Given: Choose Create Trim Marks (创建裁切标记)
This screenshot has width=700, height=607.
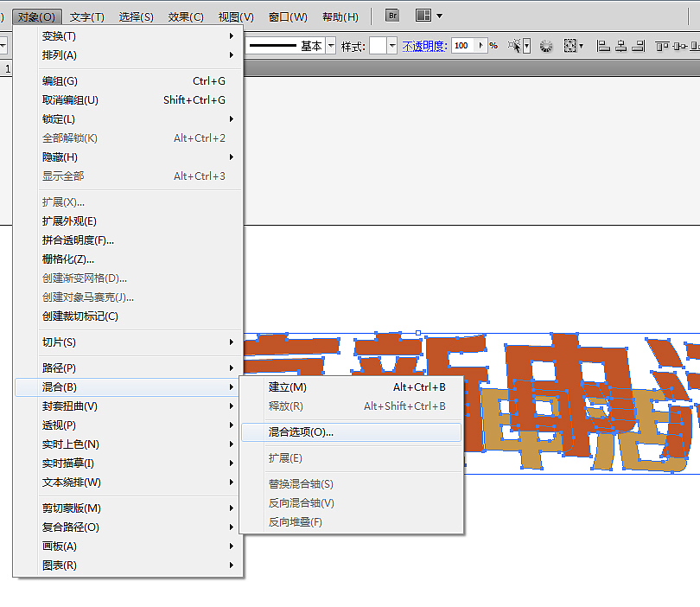Looking at the screenshot, I should pos(129,316).
